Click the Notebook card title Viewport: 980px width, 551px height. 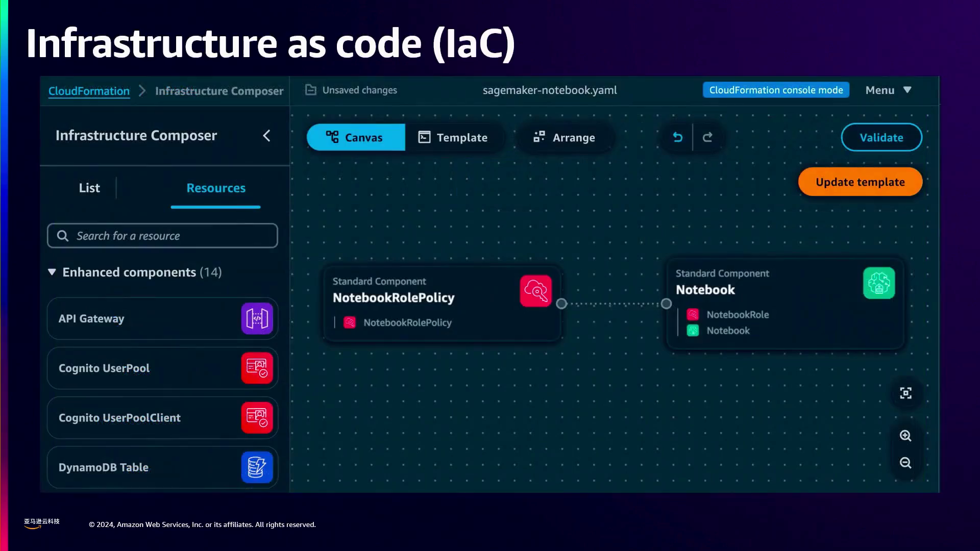[x=705, y=290]
